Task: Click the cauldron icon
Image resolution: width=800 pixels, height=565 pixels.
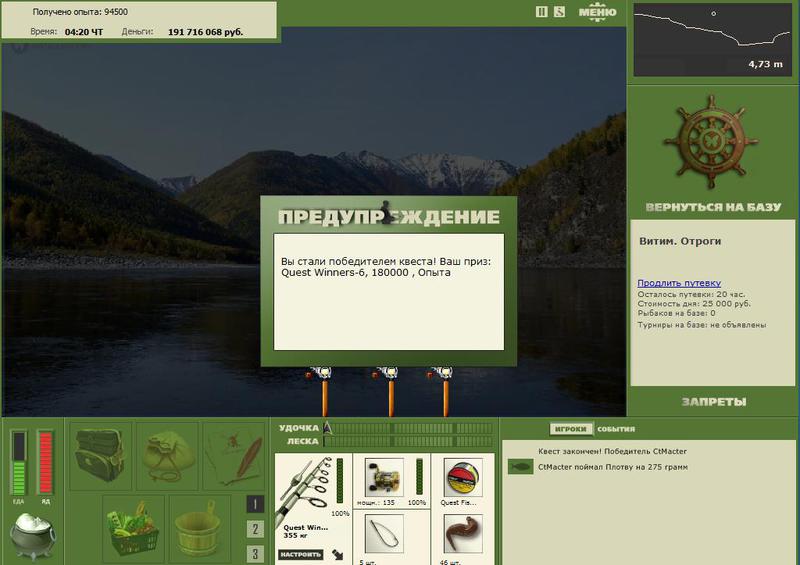Action: pyautogui.click(x=33, y=536)
